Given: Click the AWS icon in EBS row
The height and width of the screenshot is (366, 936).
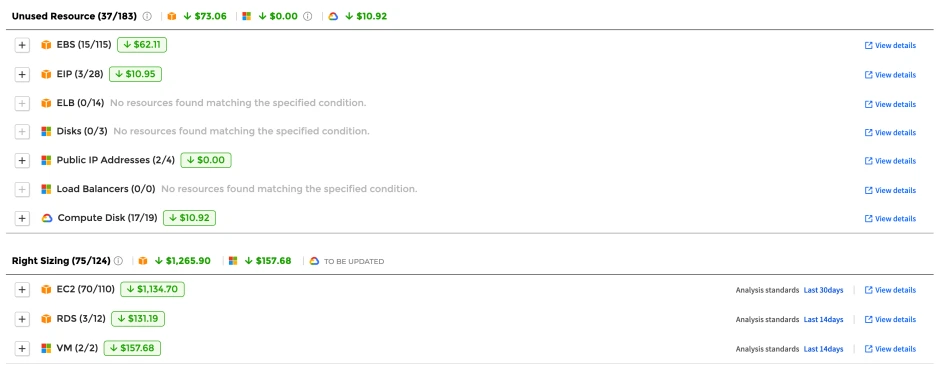Looking at the screenshot, I should pyautogui.click(x=46, y=45).
